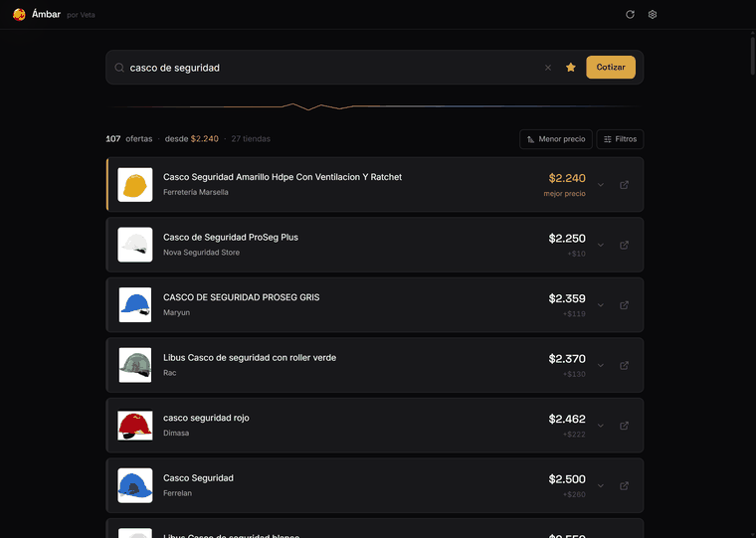Open settings via the gear icon

tap(653, 15)
